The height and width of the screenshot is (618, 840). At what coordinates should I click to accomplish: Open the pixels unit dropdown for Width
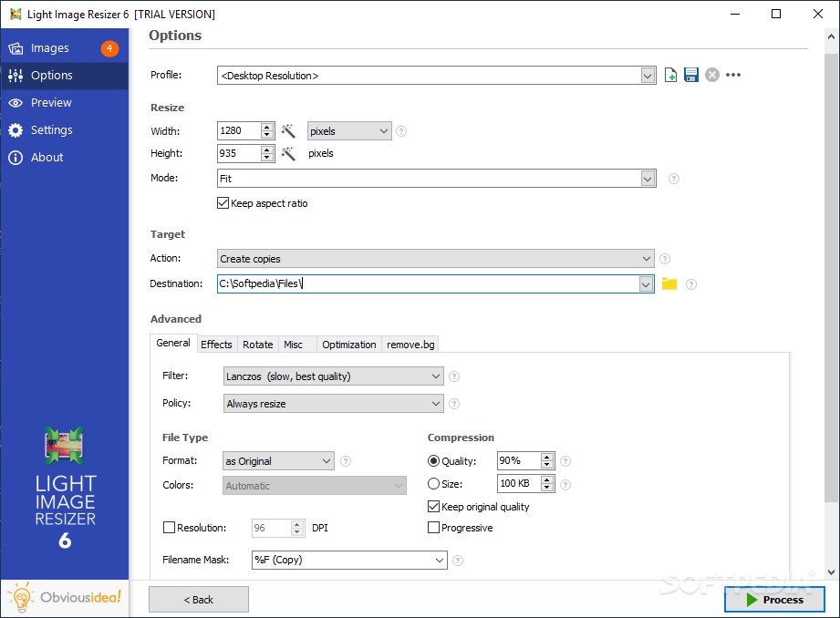tap(349, 131)
